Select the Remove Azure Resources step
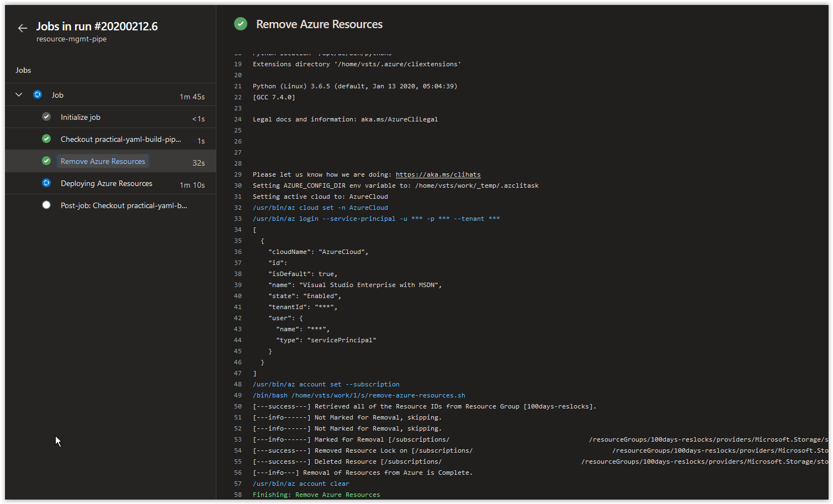Screen dimensions: 833x504 coord(110,161)
